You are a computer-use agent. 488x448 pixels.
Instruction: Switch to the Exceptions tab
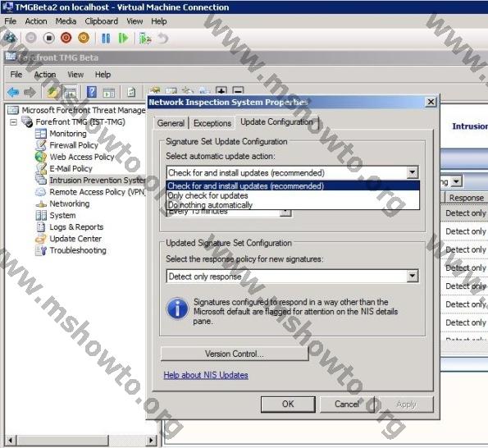click(x=212, y=123)
